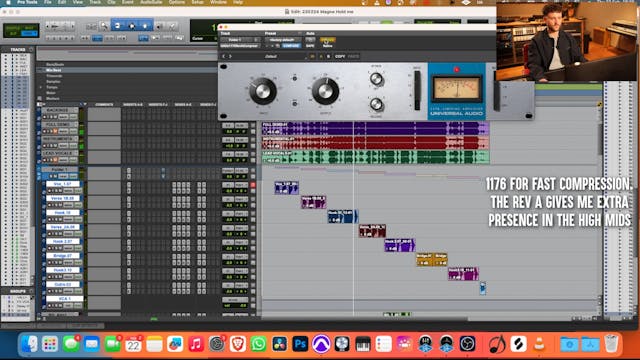This screenshot has width=640, height=360.
Task: Click the COPY button in plugin header
Action: pyautogui.click(x=340, y=56)
